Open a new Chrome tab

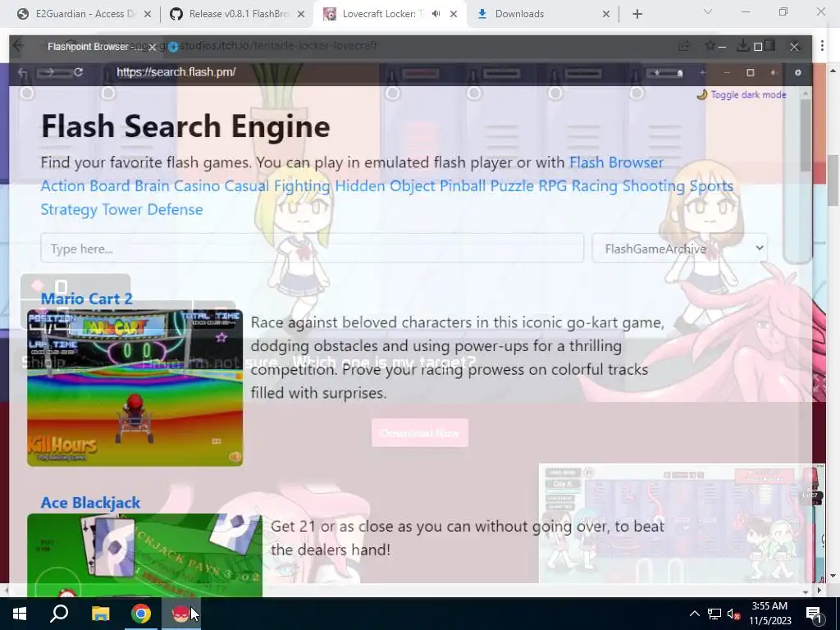pyautogui.click(x=637, y=14)
